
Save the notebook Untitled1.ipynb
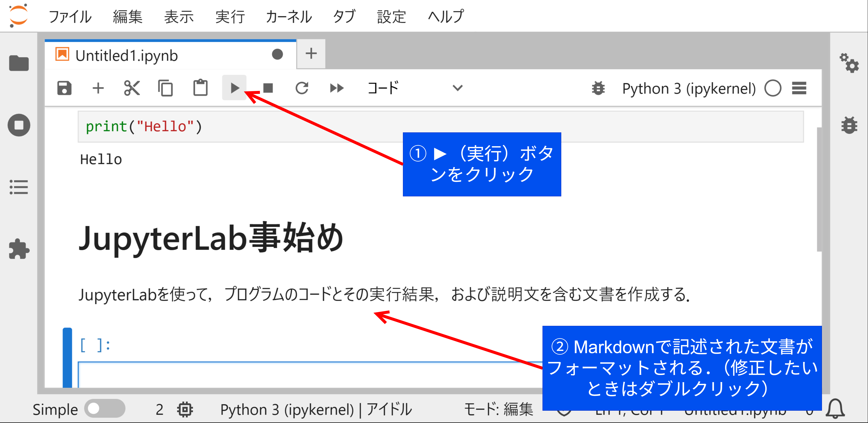[x=64, y=88]
